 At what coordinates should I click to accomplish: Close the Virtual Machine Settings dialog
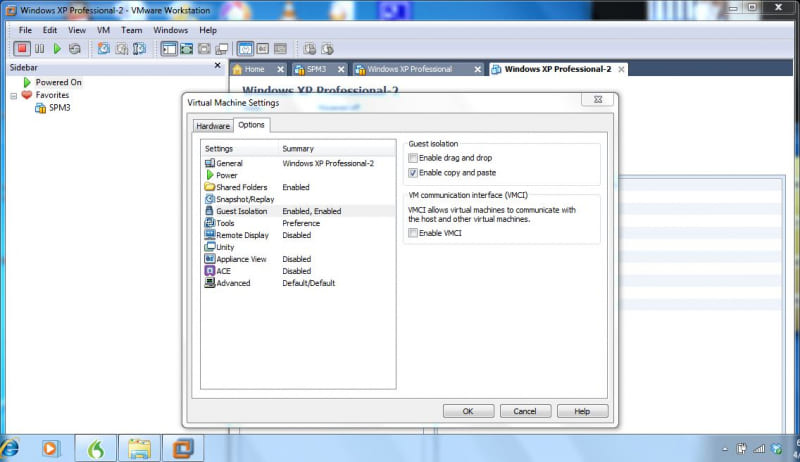click(598, 99)
